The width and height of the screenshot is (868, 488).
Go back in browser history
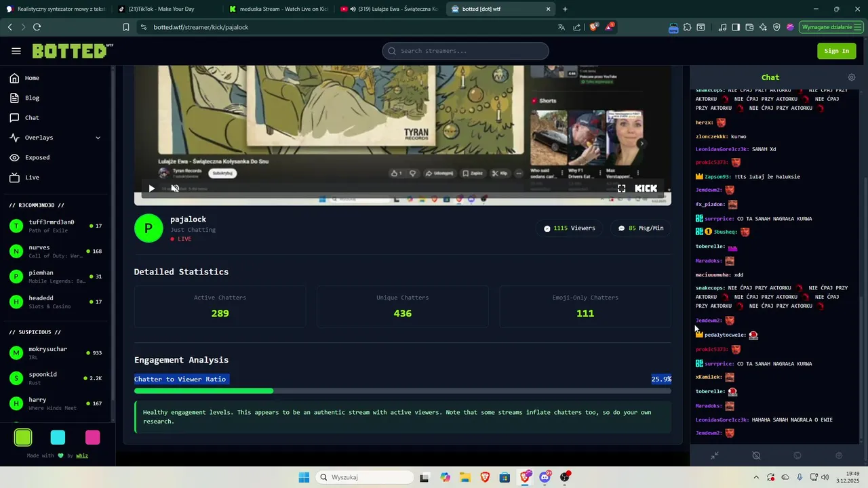tap(9, 27)
